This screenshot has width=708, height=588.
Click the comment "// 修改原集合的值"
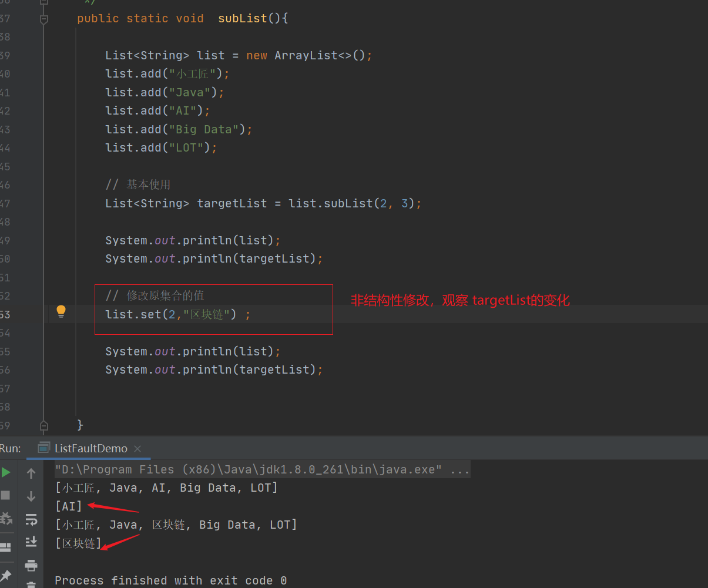click(x=155, y=295)
